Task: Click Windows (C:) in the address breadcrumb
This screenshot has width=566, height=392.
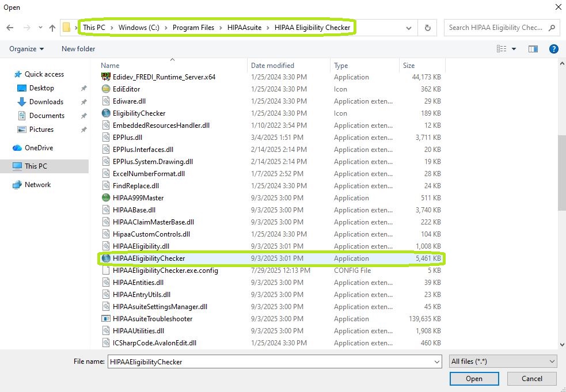Action: click(139, 28)
